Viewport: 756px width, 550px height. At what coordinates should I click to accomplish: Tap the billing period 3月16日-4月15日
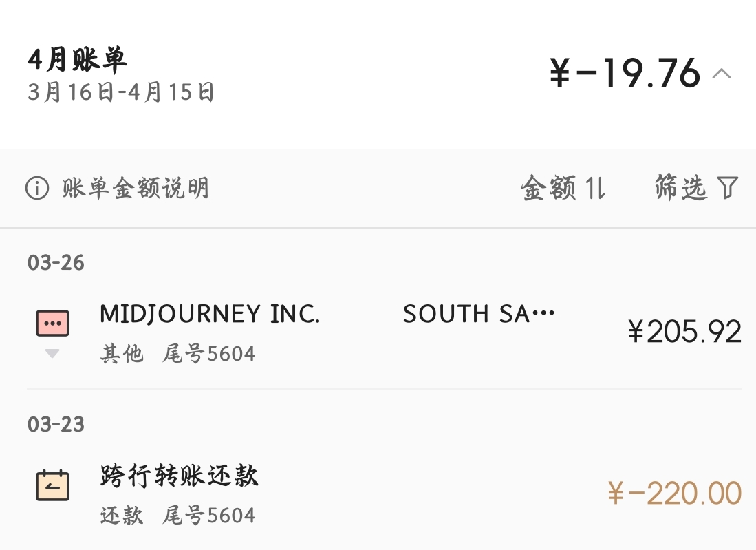121,92
